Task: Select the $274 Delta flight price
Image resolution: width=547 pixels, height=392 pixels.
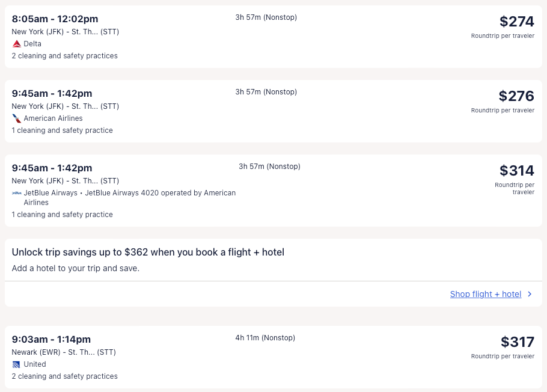Action: pyautogui.click(x=516, y=22)
